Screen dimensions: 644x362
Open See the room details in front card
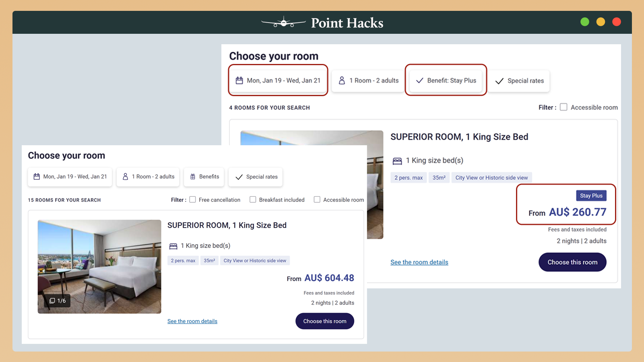[x=192, y=321]
